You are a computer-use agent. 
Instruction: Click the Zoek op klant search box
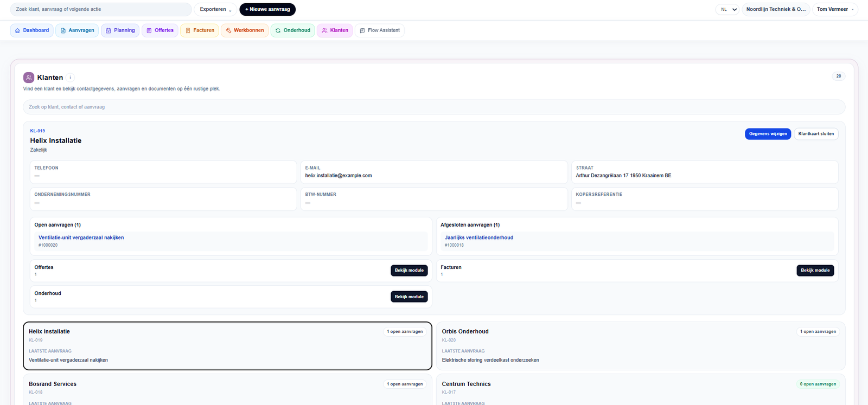point(434,107)
